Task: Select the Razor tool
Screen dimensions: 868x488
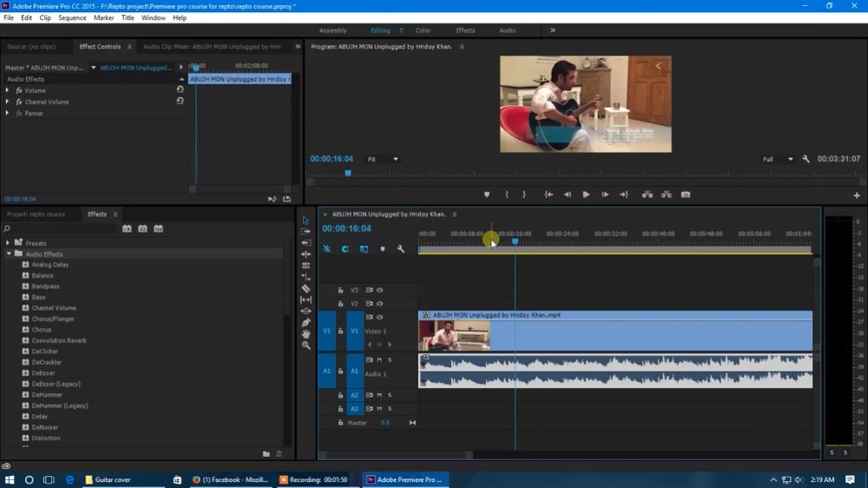Action: [306, 288]
